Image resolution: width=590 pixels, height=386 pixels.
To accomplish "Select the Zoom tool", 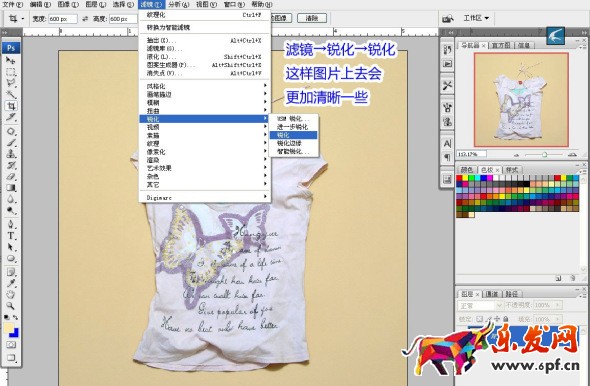I will pos(11,305).
